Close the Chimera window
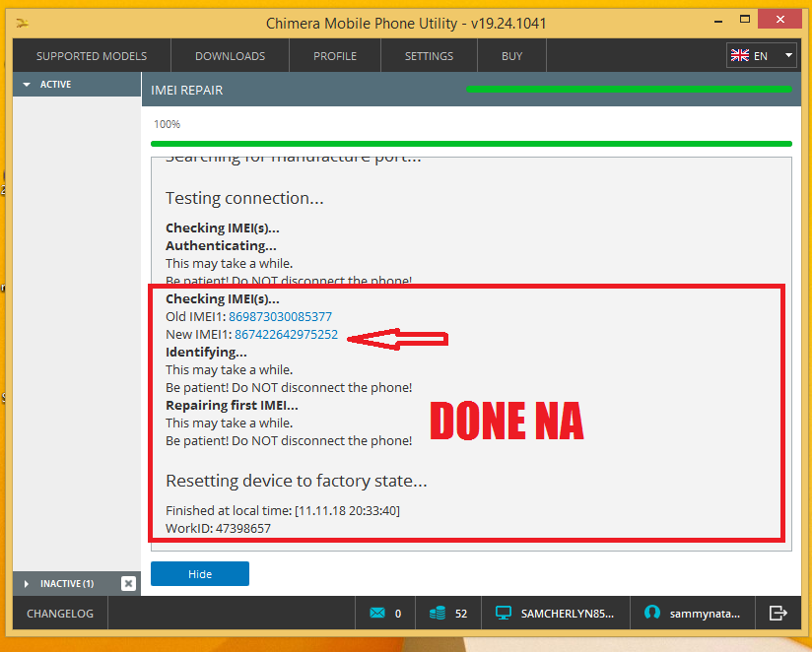Screen dimensions: 812x652 point(779,19)
